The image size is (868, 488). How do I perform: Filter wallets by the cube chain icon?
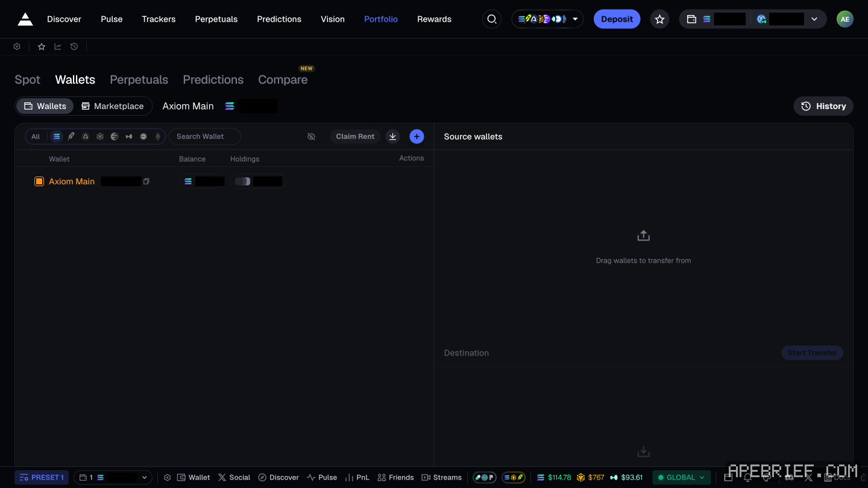[x=100, y=137]
